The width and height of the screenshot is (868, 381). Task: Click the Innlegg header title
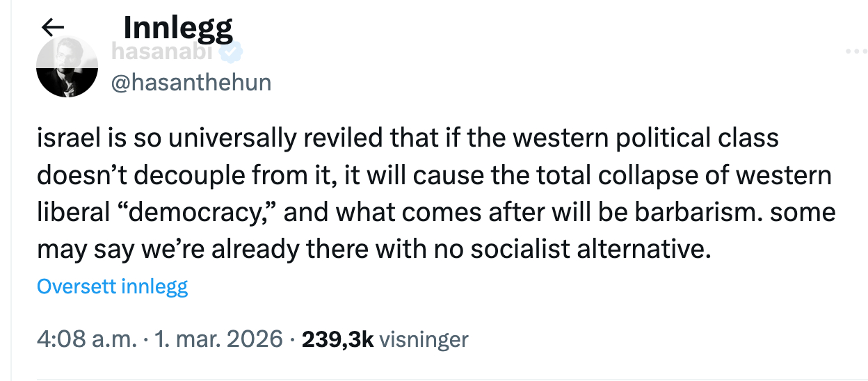tap(177, 27)
